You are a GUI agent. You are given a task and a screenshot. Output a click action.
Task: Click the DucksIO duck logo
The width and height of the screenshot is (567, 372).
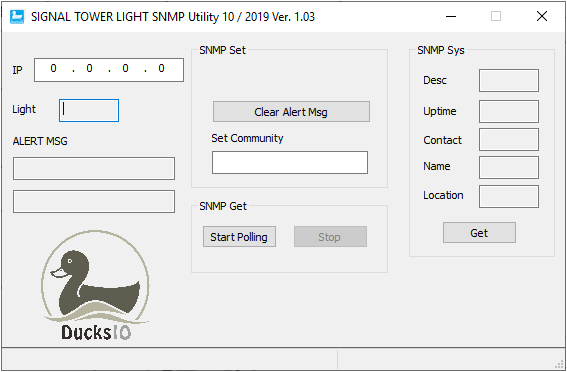point(95,286)
